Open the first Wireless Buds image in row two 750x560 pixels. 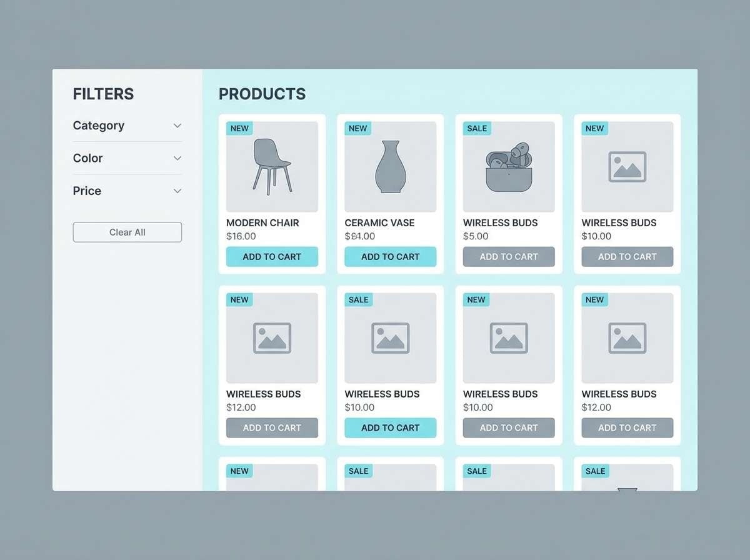(x=272, y=337)
